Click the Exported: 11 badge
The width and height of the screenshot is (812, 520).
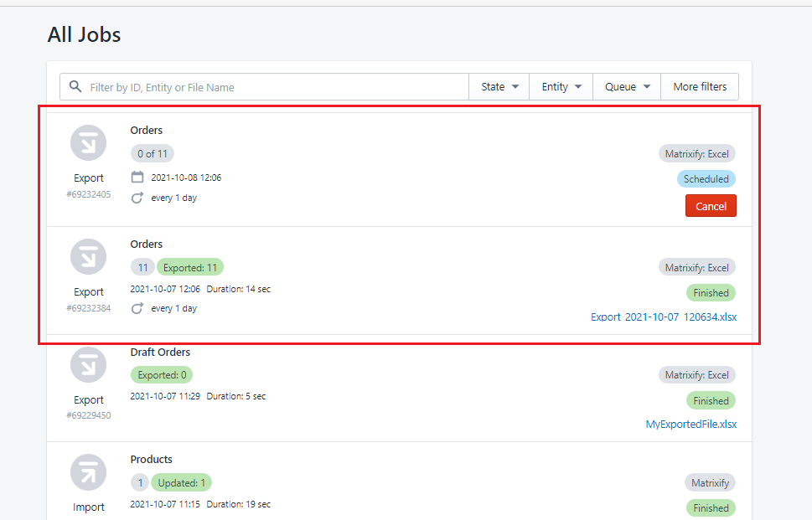point(190,268)
